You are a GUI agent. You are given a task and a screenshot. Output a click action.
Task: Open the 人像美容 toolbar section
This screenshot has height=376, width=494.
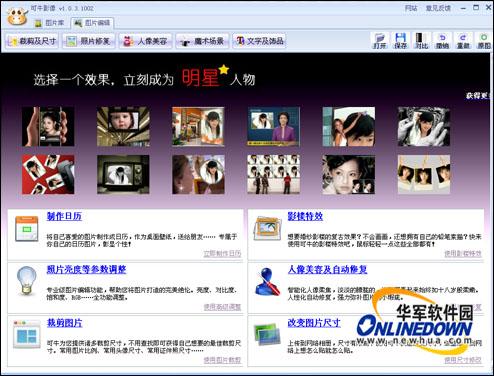tap(145, 41)
